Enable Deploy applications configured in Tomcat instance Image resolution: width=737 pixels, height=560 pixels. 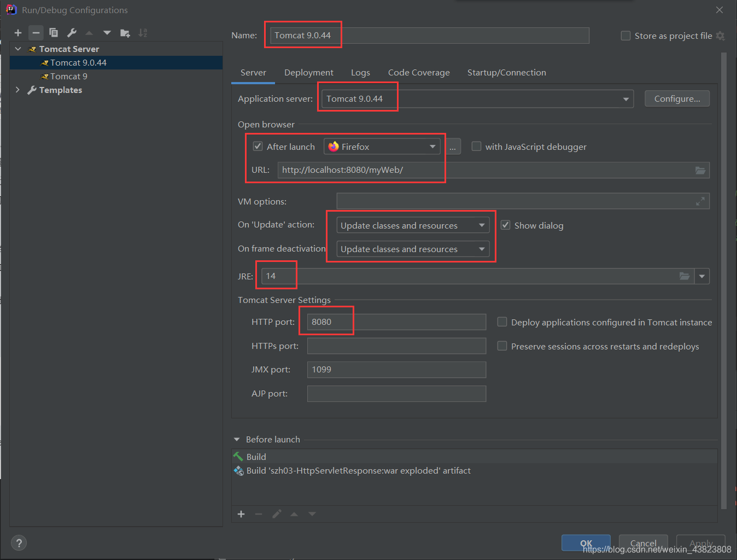(x=502, y=322)
